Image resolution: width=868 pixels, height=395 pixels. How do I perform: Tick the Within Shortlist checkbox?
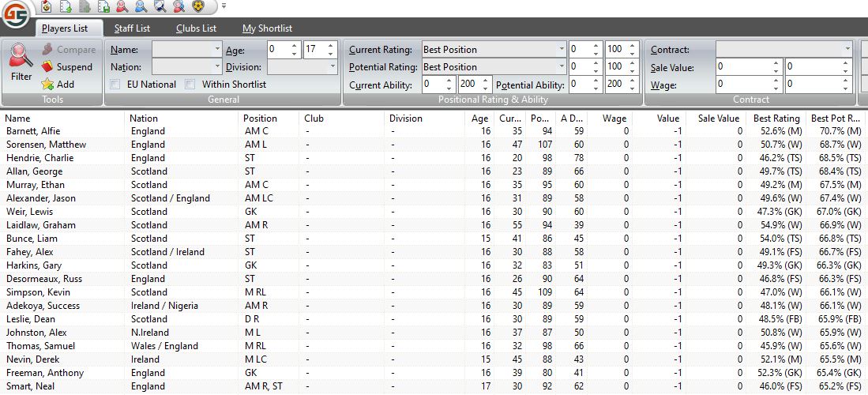pyautogui.click(x=190, y=84)
